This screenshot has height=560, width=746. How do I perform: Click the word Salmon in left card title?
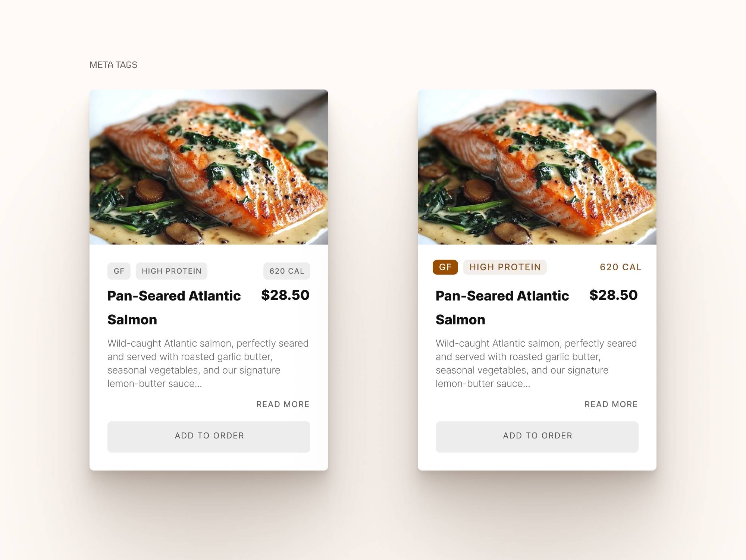(132, 320)
